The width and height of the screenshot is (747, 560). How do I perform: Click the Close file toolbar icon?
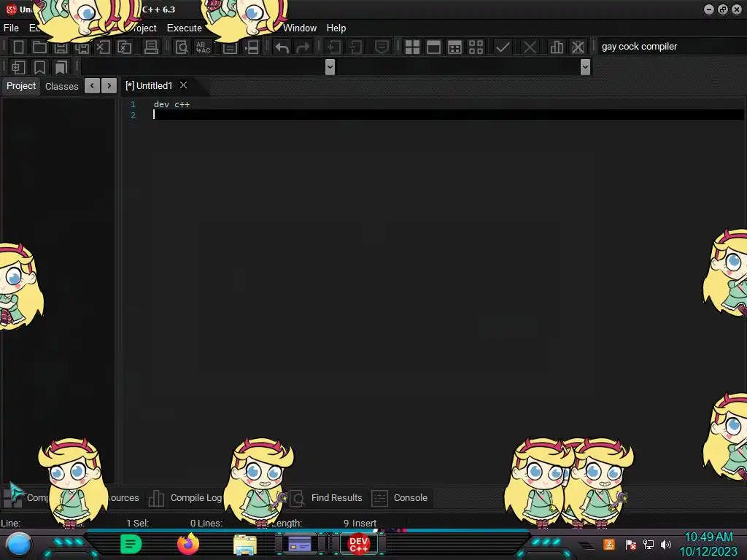(103, 47)
